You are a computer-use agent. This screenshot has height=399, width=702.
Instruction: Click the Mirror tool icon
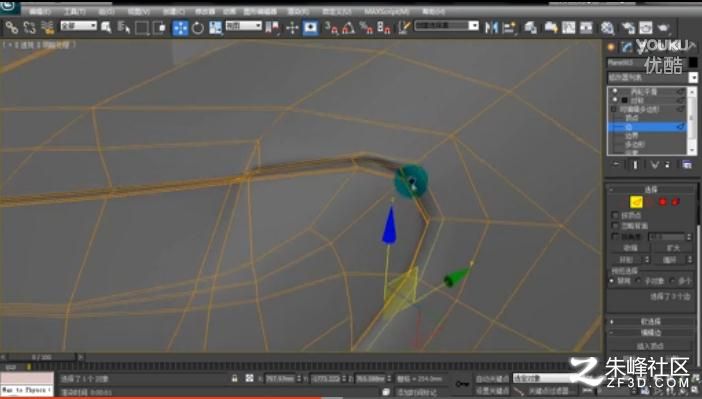point(491,28)
